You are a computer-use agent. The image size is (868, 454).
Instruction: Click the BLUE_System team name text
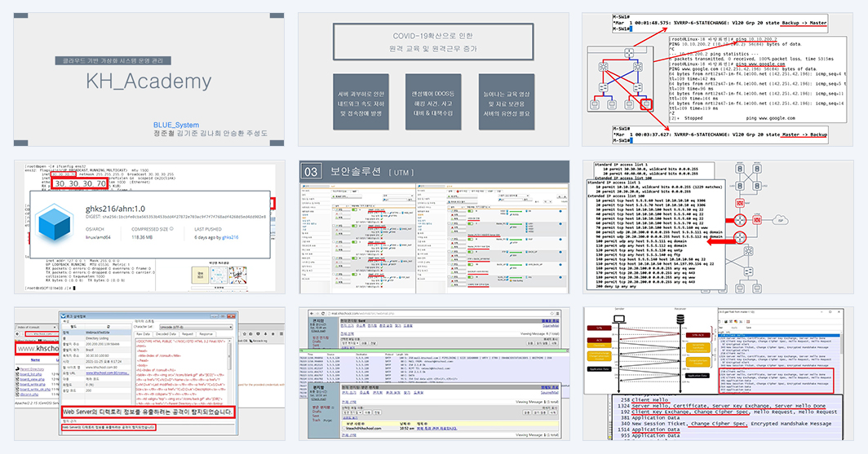click(x=176, y=125)
